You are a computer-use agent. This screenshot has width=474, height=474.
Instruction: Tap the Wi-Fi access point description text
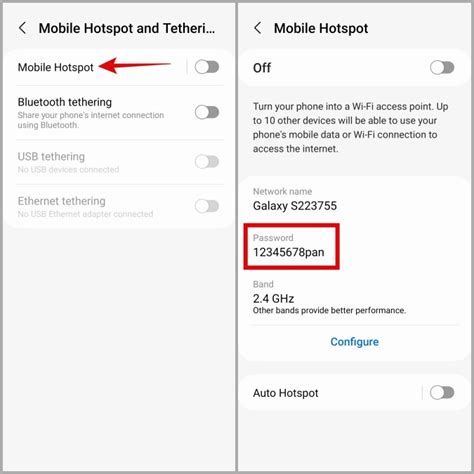(350, 128)
